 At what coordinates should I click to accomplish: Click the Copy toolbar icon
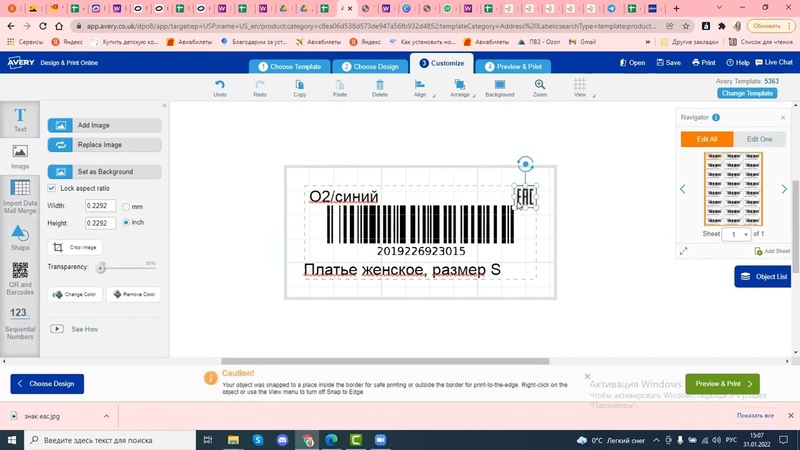click(x=299, y=88)
